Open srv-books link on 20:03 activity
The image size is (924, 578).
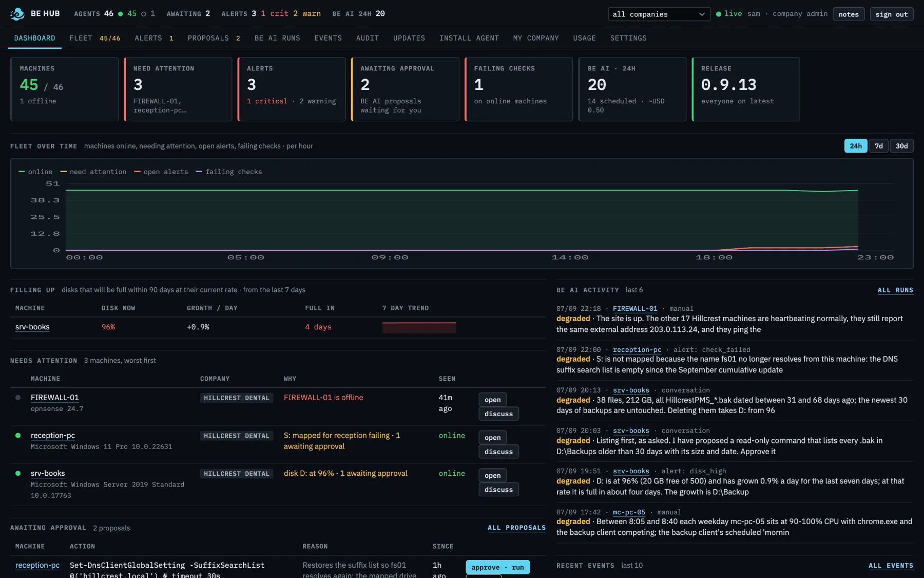(x=631, y=431)
